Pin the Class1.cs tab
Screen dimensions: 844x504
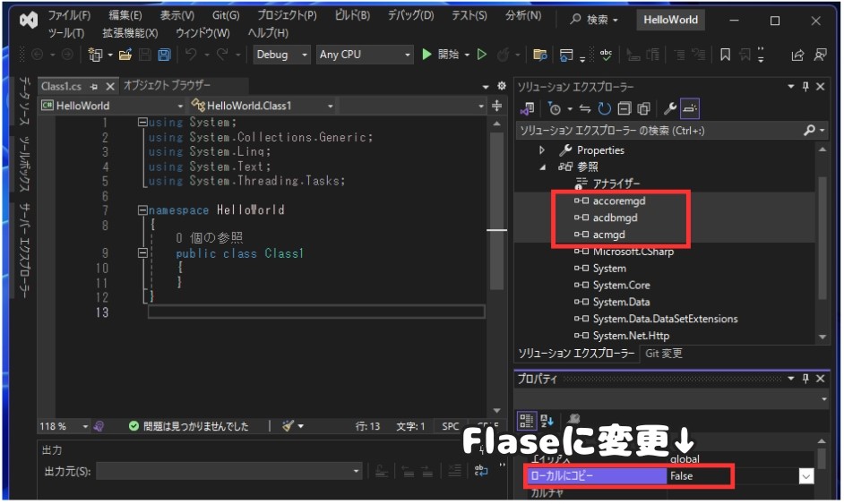click(94, 87)
